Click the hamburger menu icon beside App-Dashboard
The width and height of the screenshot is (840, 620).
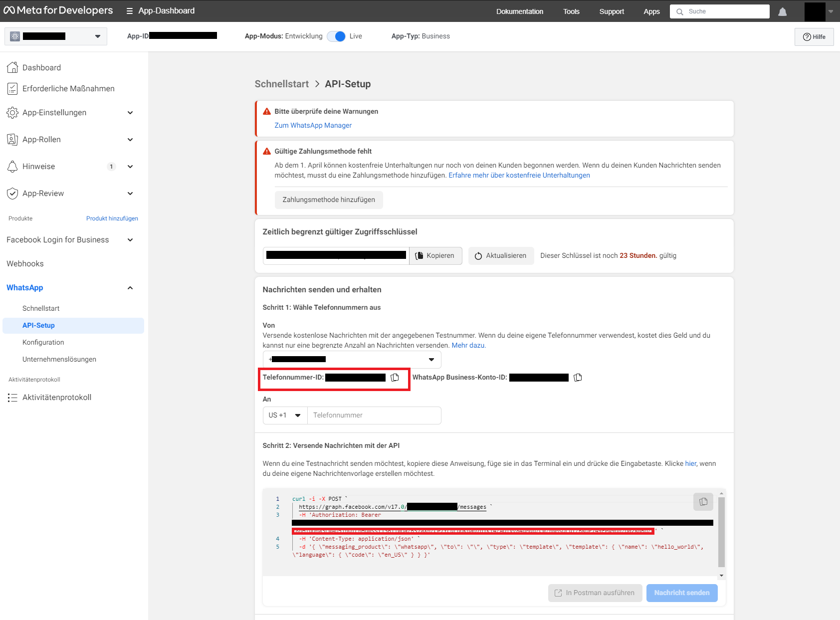pyautogui.click(x=129, y=11)
